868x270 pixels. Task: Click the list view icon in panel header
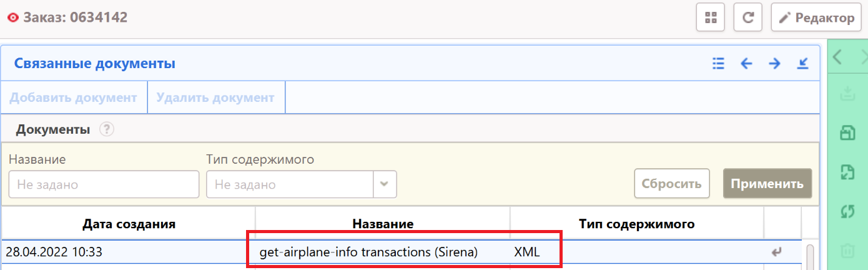[718, 63]
